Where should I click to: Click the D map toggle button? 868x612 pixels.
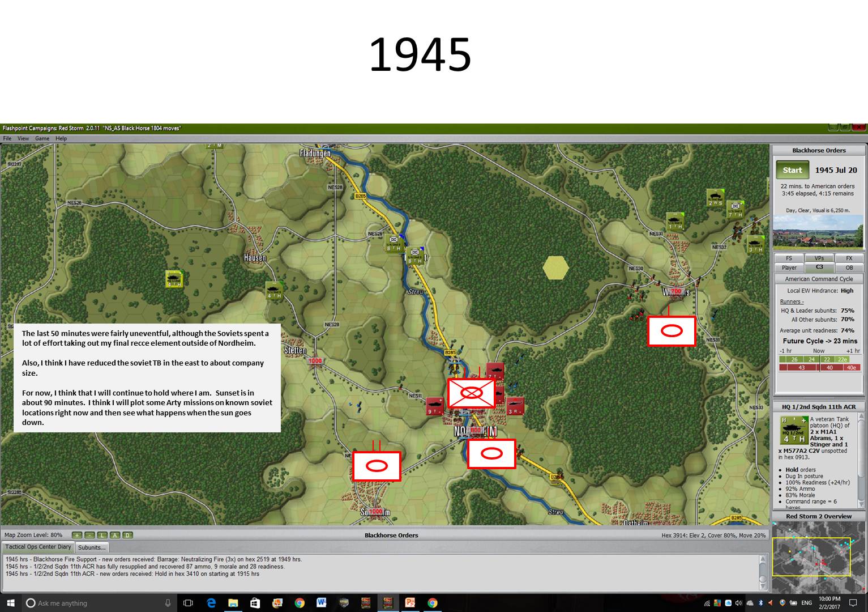pos(127,535)
